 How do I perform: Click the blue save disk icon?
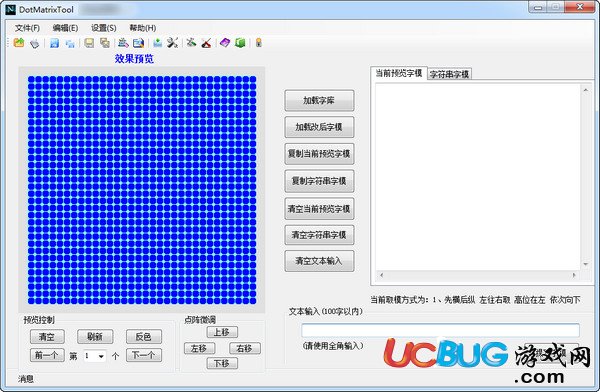[x=54, y=43]
